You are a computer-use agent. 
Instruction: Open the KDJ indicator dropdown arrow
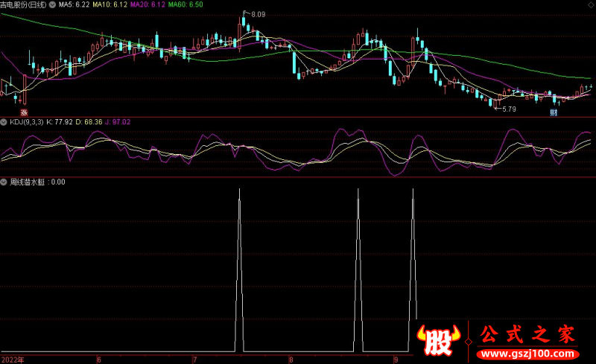(x=4, y=121)
